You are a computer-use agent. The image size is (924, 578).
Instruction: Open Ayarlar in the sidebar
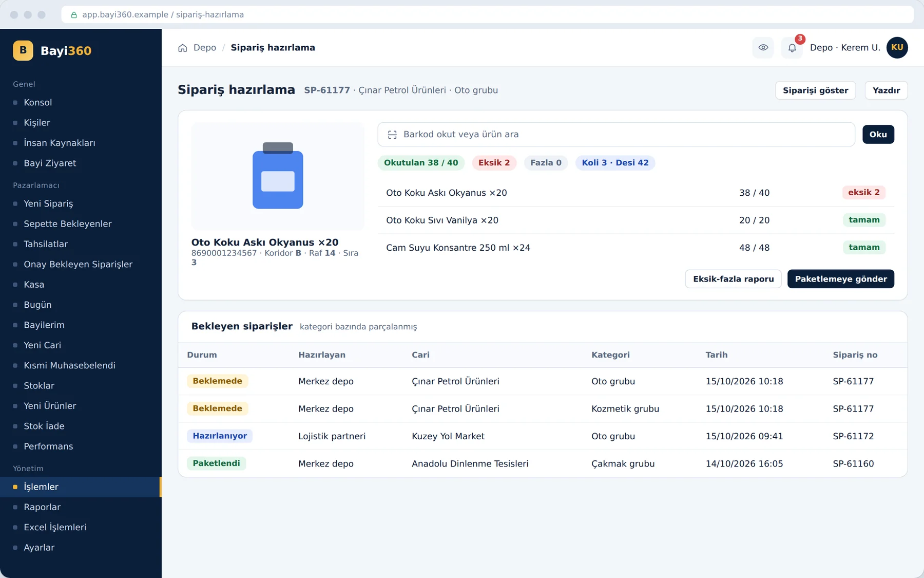coord(81,548)
